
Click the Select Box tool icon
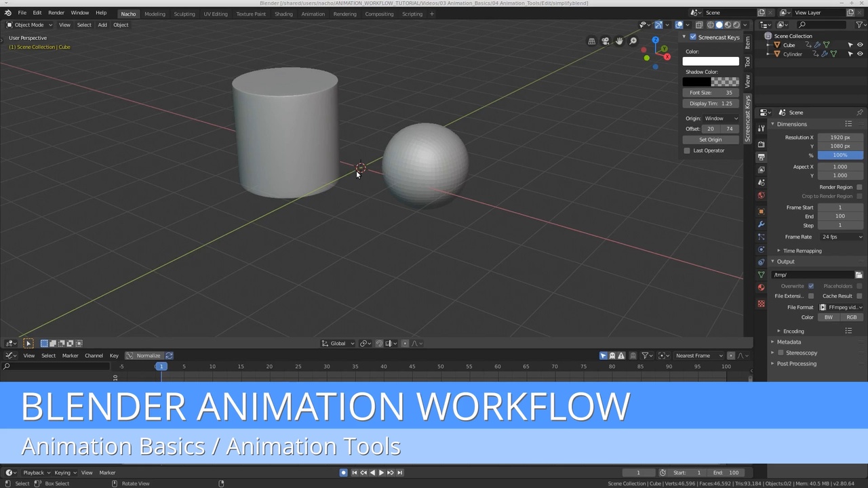28,344
